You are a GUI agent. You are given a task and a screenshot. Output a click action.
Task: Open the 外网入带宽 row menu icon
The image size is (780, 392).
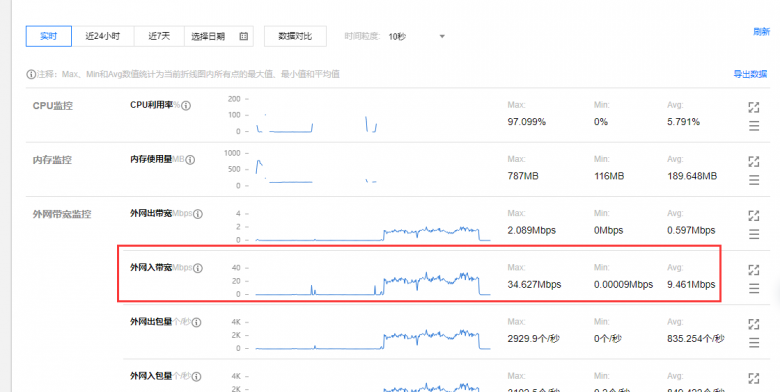[x=754, y=288]
